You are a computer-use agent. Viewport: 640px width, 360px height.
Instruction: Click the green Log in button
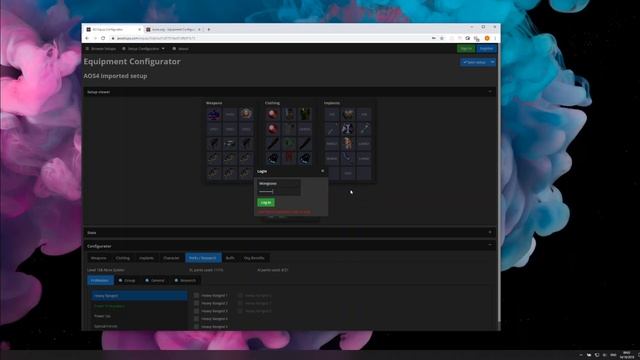click(x=266, y=202)
